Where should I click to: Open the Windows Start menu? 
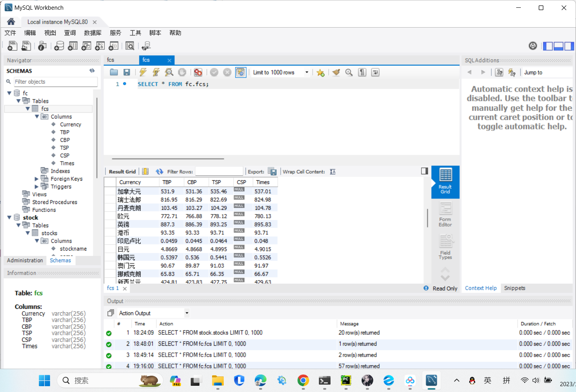[x=44, y=381]
